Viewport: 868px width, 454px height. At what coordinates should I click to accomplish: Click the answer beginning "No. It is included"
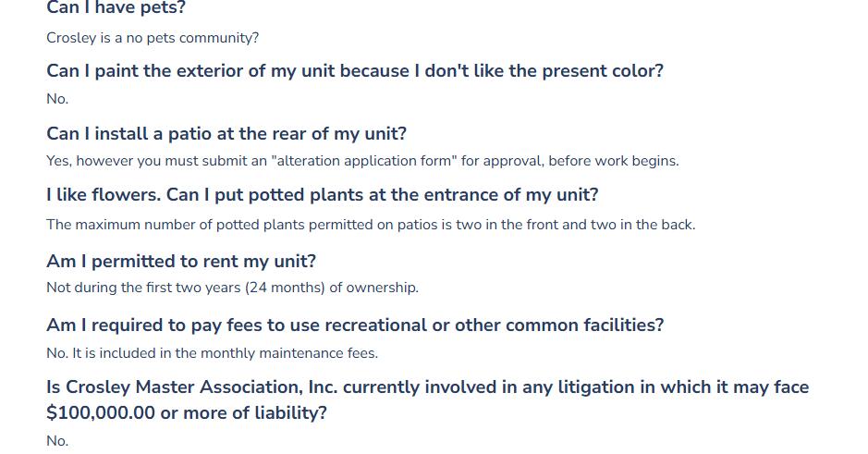212,352
